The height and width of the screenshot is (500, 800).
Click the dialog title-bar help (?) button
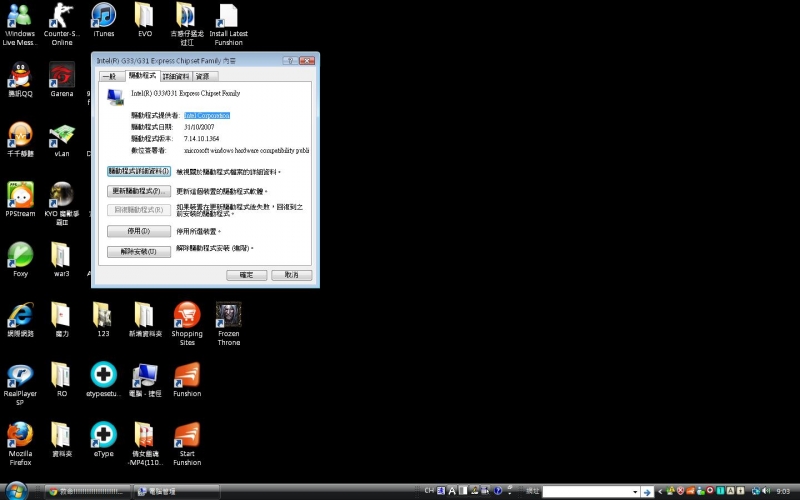coord(290,61)
